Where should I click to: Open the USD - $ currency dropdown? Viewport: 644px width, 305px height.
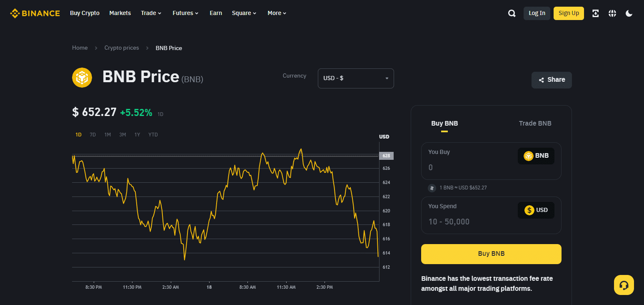[356, 78]
